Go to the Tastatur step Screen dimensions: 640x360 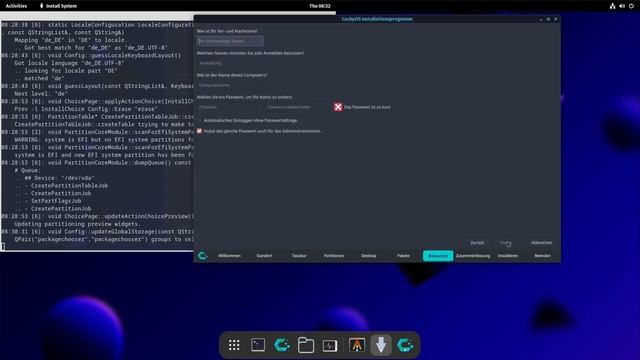[299, 256]
